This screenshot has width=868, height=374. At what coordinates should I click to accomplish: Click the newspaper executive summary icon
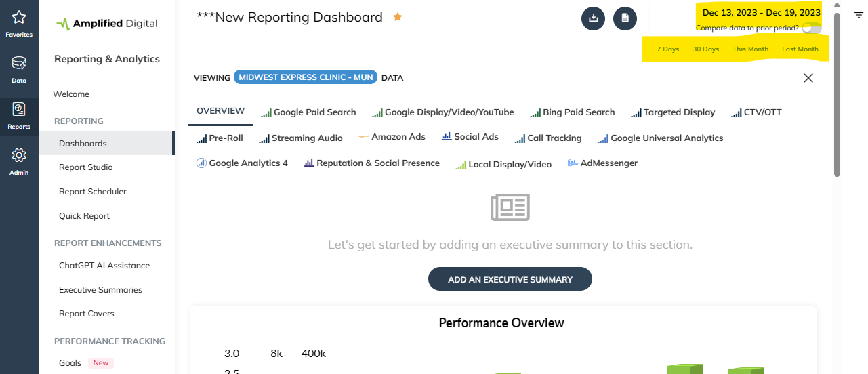(x=510, y=208)
